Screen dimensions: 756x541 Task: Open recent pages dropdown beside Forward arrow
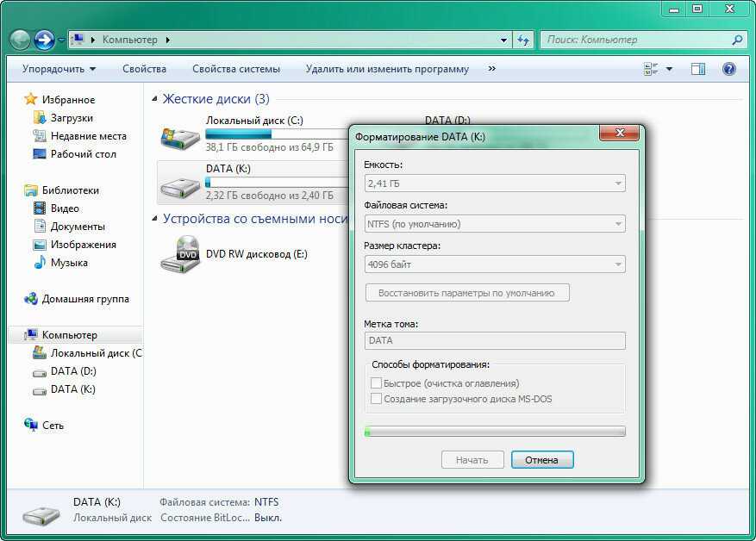(x=62, y=40)
